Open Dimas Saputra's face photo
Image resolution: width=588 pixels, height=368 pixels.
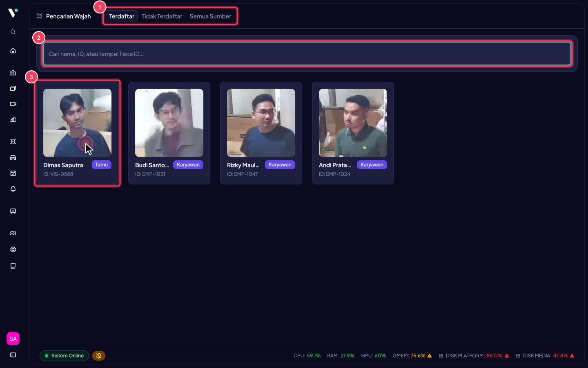click(77, 123)
